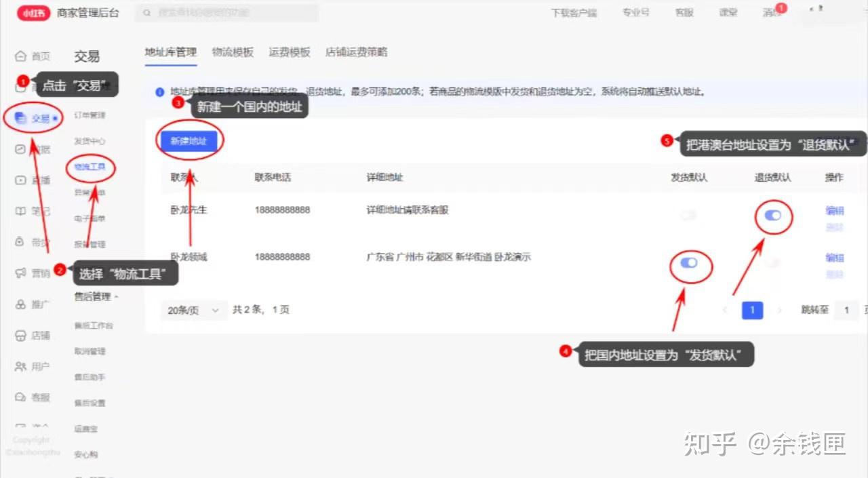Open 专业号 link in header
This screenshot has height=478, width=868.
(x=636, y=13)
